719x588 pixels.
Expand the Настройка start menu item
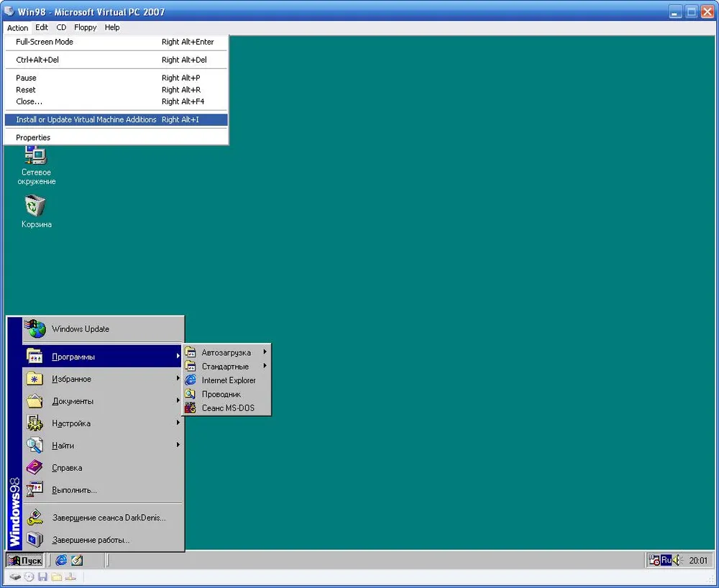click(x=71, y=423)
